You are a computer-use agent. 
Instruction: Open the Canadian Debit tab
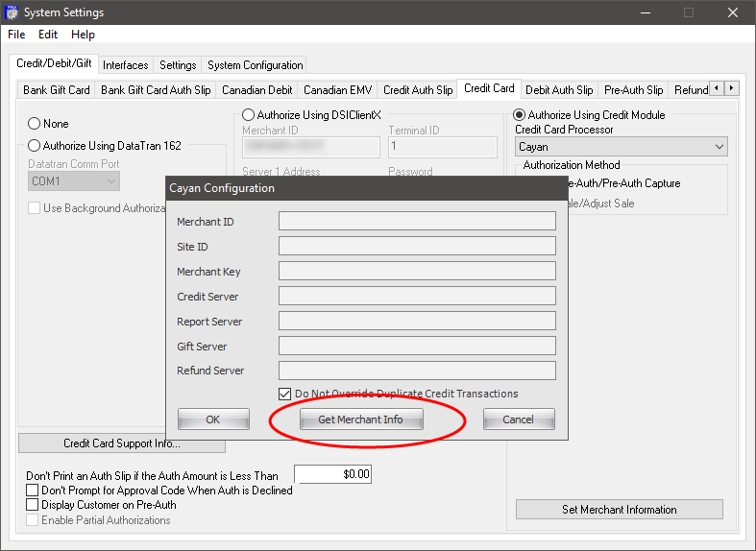tap(257, 90)
